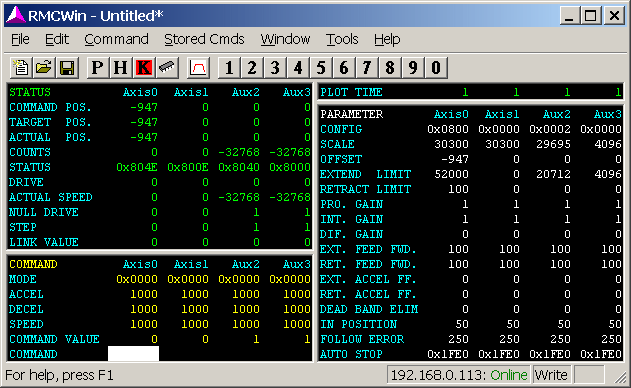The image size is (631, 388).
Task: Click the PLOT TIME label
Action: pos(351,92)
